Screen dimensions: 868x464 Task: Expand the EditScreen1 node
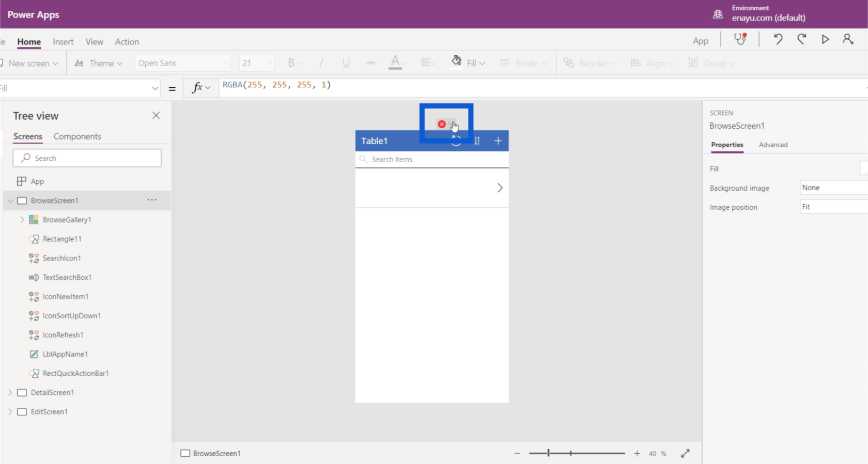pos(10,412)
